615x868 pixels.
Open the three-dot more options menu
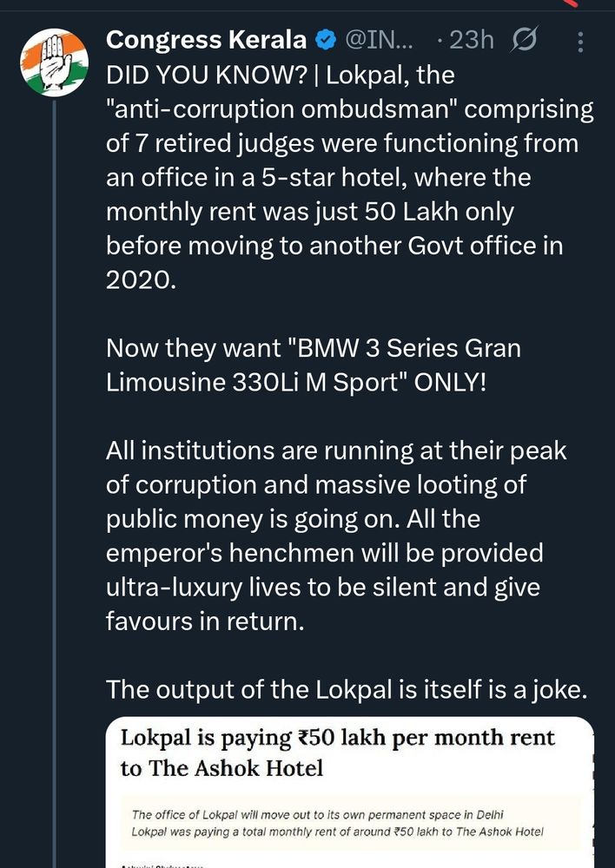click(x=581, y=41)
